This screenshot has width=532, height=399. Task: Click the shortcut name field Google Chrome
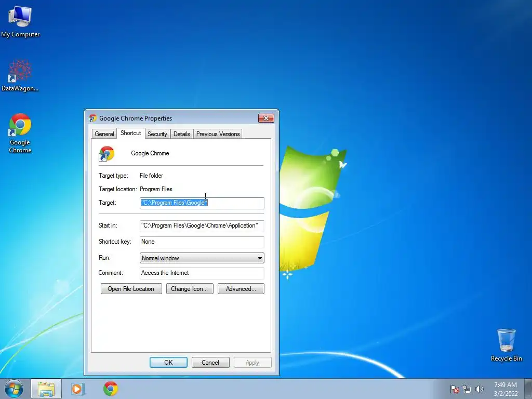(x=150, y=153)
